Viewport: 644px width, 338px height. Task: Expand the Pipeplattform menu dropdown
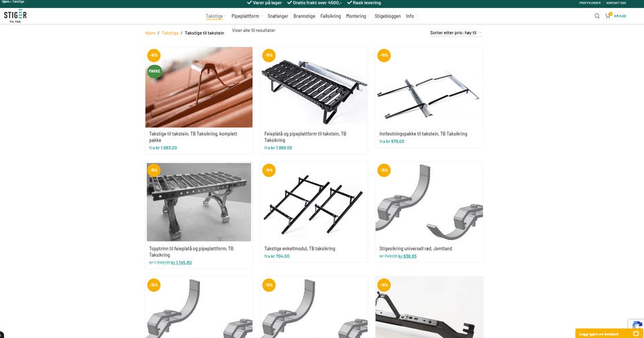[246, 16]
